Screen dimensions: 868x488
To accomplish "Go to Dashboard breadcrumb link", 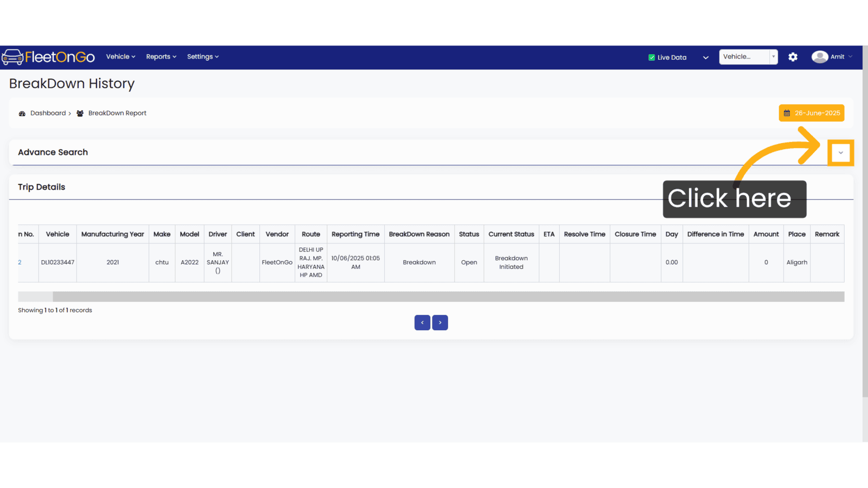I will (x=48, y=113).
